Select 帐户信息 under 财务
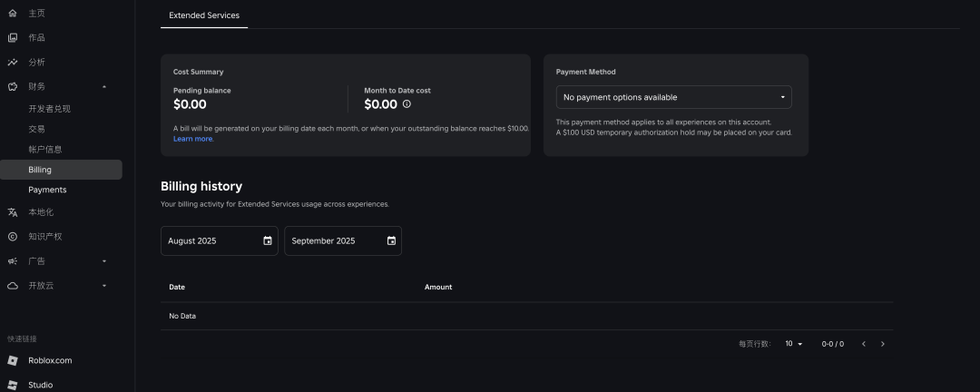The width and height of the screenshot is (980, 392). 45,150
